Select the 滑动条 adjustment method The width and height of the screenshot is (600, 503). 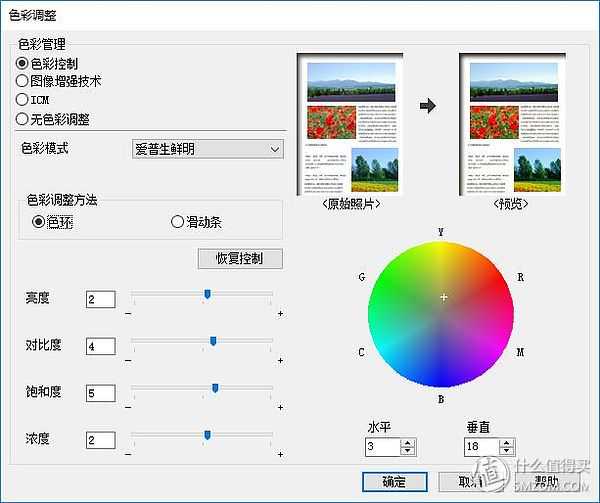point(178,222)
